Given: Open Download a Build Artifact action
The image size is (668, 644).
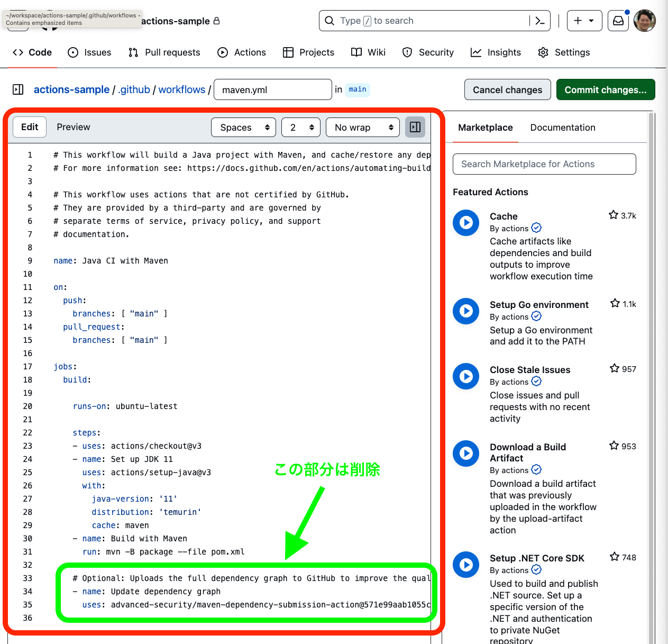Looking at the screenshot, I should [x=528, y=452].
